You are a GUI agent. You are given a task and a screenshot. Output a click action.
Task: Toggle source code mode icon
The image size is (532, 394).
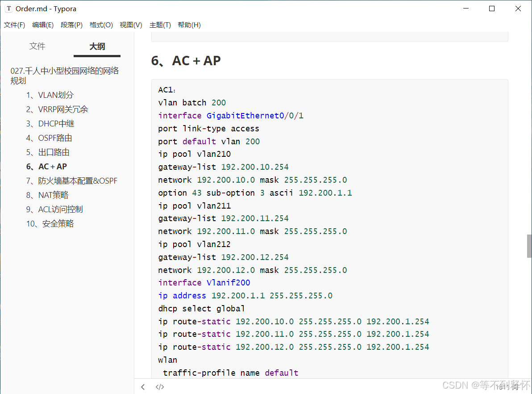tap(160, 387)
